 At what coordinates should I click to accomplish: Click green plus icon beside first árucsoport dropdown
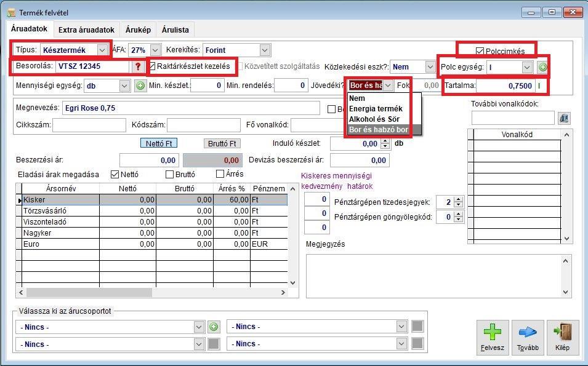[x=214, y=327]
